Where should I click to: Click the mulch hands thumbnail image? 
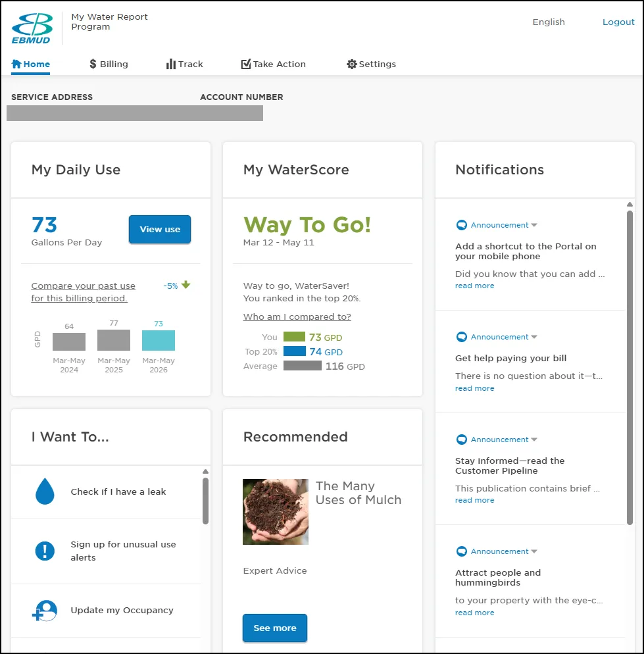tap(275, 512)
